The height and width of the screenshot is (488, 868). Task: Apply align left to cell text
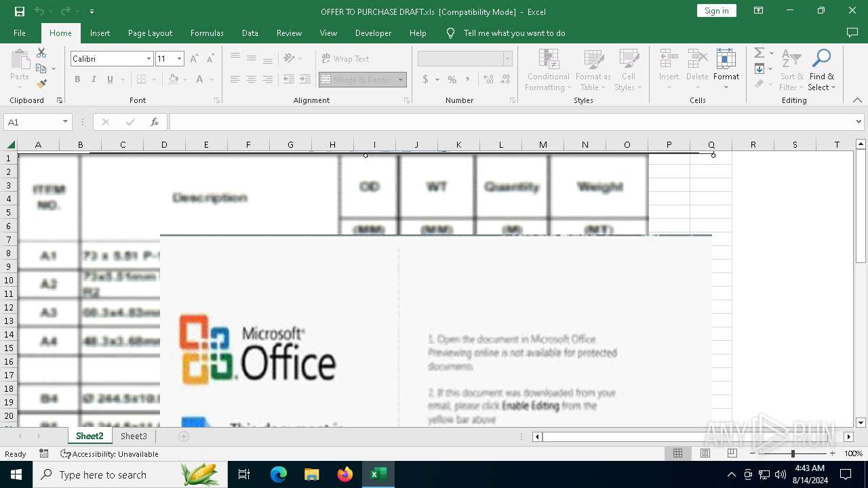(235, 79)
